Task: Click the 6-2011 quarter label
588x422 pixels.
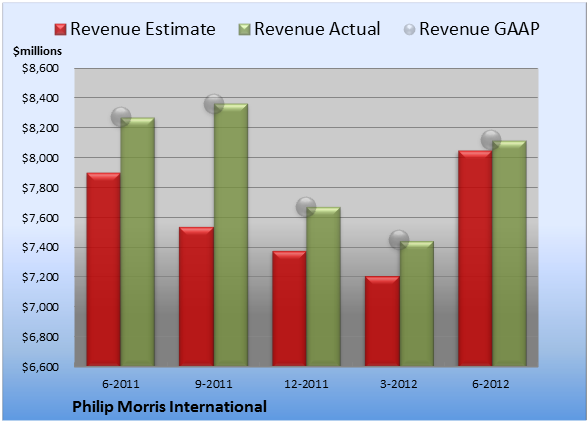Action: click(x=120, y=384)
